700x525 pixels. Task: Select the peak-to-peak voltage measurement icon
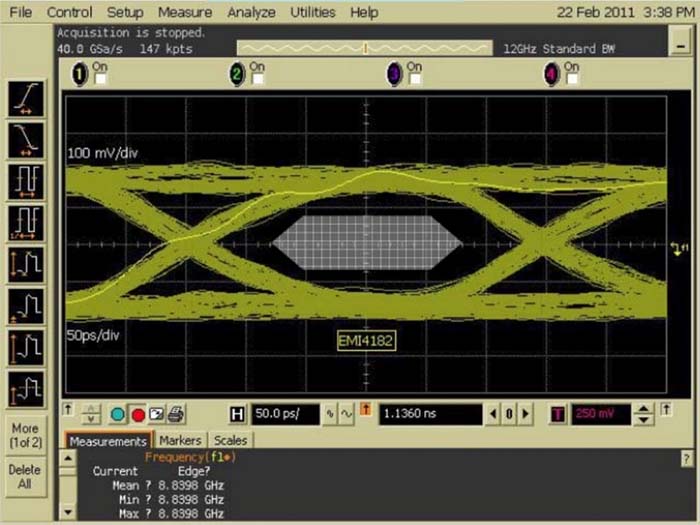coord(26,264)
